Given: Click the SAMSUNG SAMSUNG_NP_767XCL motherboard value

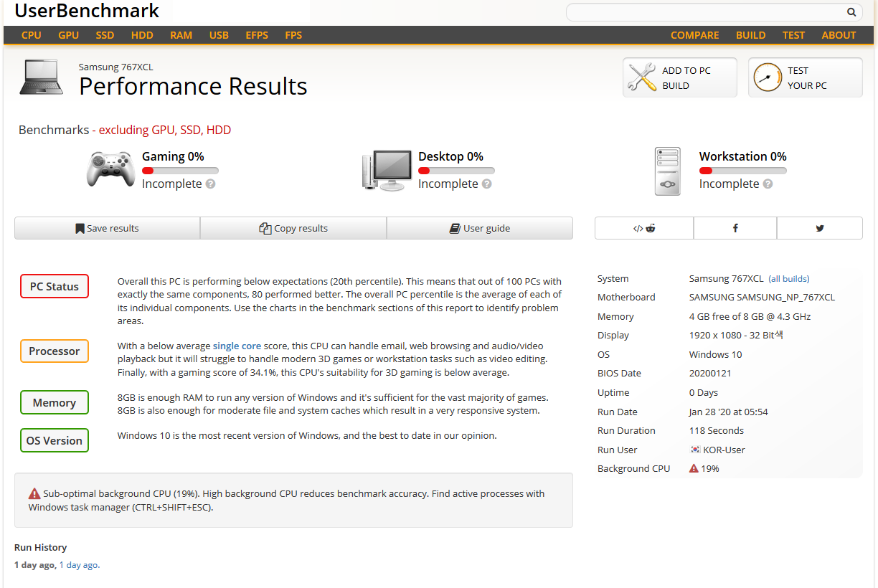Looking at the screenshot, I should click(762, 297).
